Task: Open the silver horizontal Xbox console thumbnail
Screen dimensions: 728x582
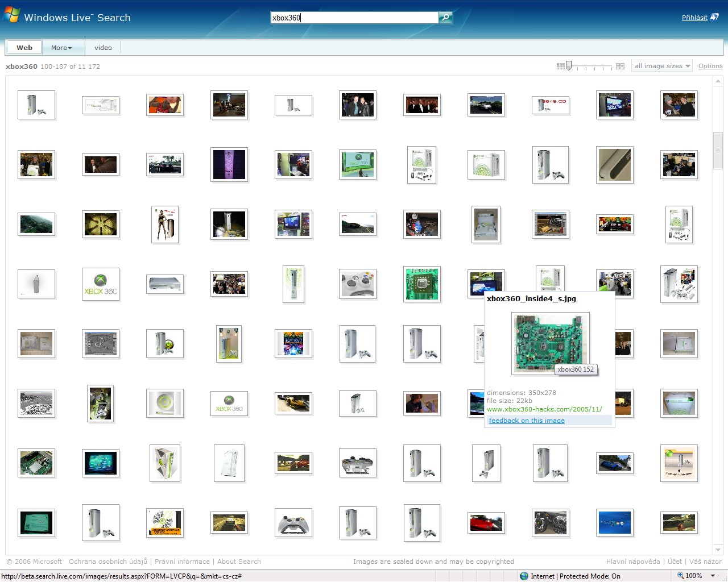Action: (165, 284)
